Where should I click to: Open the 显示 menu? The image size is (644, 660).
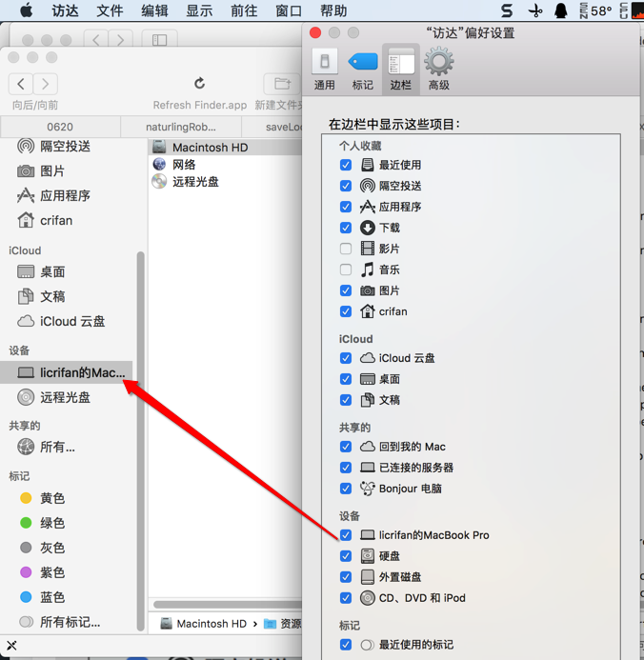199,10
